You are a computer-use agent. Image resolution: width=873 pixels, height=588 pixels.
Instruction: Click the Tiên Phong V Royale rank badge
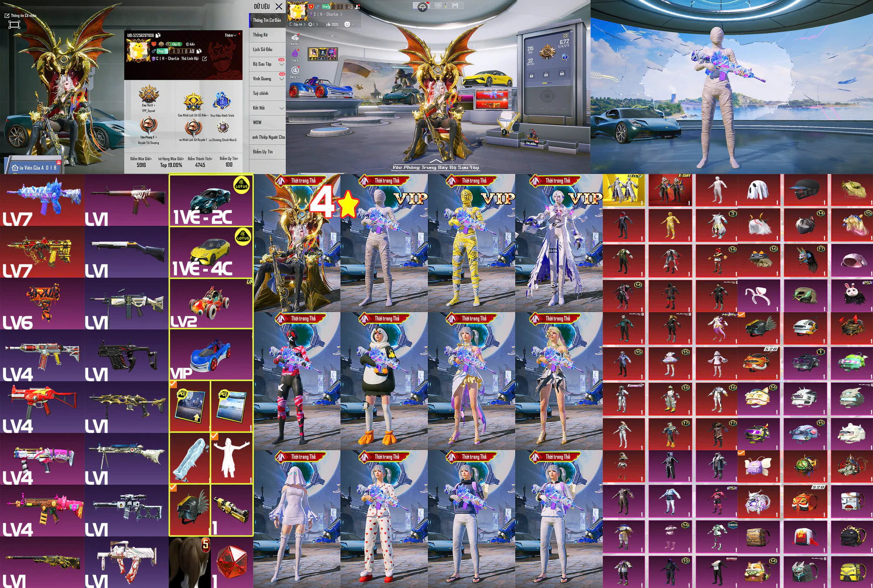[148, 126]
